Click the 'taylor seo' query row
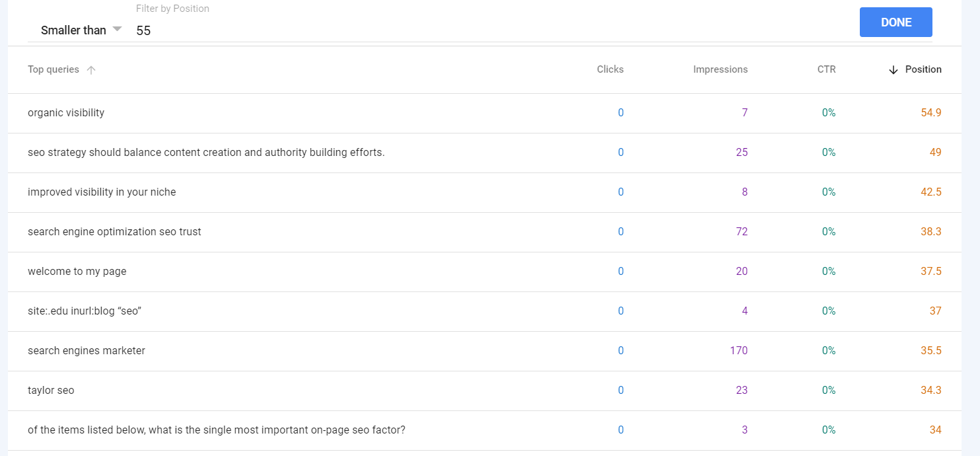The height and width of the screenshot is (456, 980). [x=51, y=391]
